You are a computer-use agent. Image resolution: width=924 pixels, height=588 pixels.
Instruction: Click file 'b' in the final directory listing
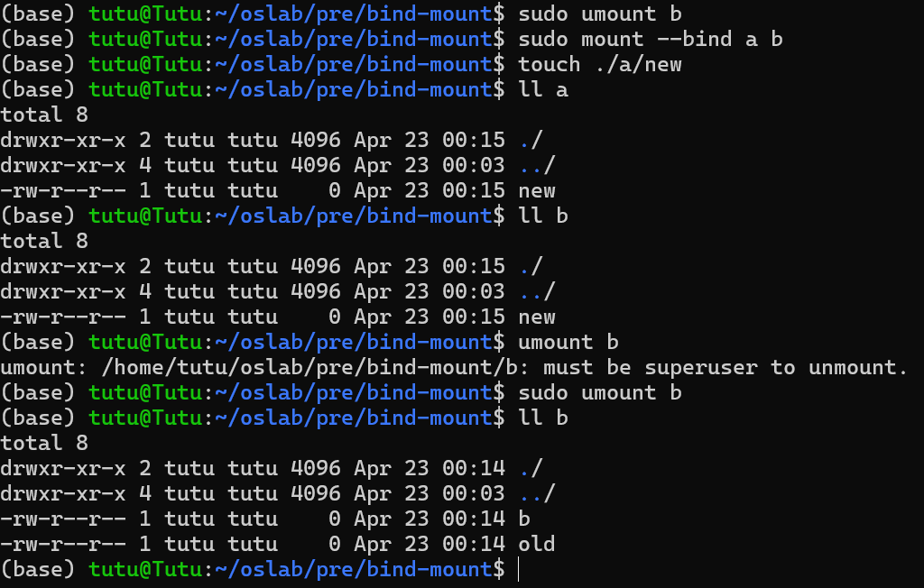point(524,519)
